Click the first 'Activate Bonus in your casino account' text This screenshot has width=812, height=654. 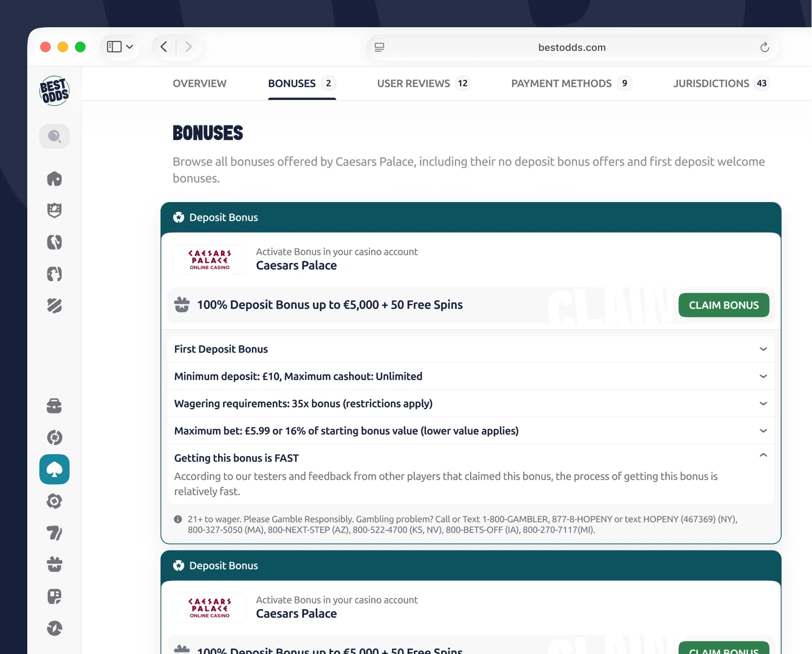tap(337, 252)
